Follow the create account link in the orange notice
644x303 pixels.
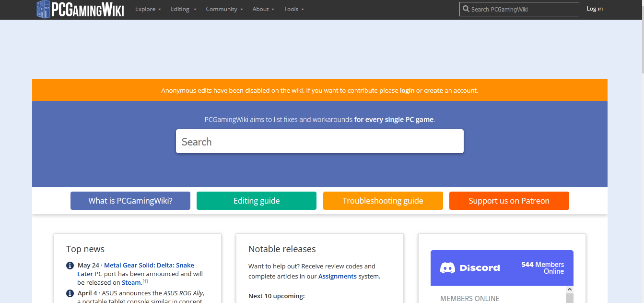click(433, 90)
